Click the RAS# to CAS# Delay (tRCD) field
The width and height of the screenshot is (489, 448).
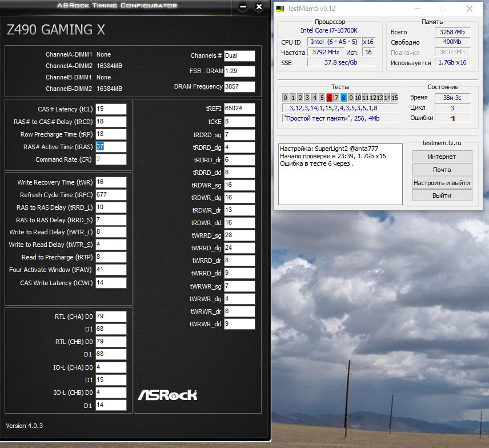[x=111, y=121]
